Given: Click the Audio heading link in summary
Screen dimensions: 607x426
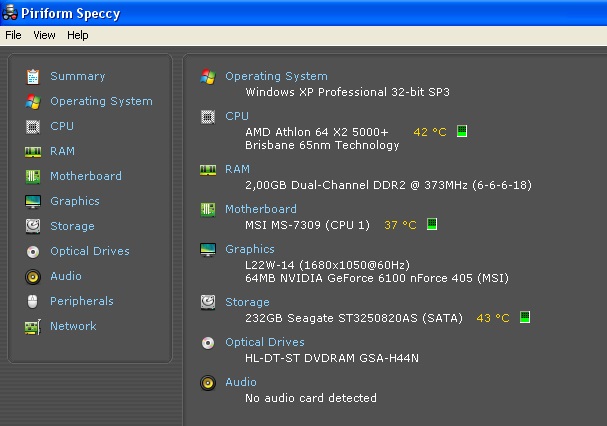Looking at the screenshot, I should pos(241,382).
